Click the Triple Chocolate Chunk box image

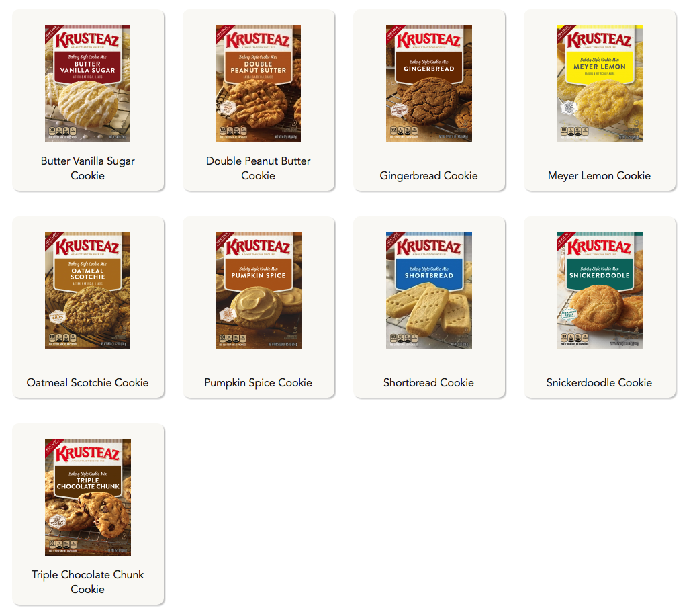(88, 496)
